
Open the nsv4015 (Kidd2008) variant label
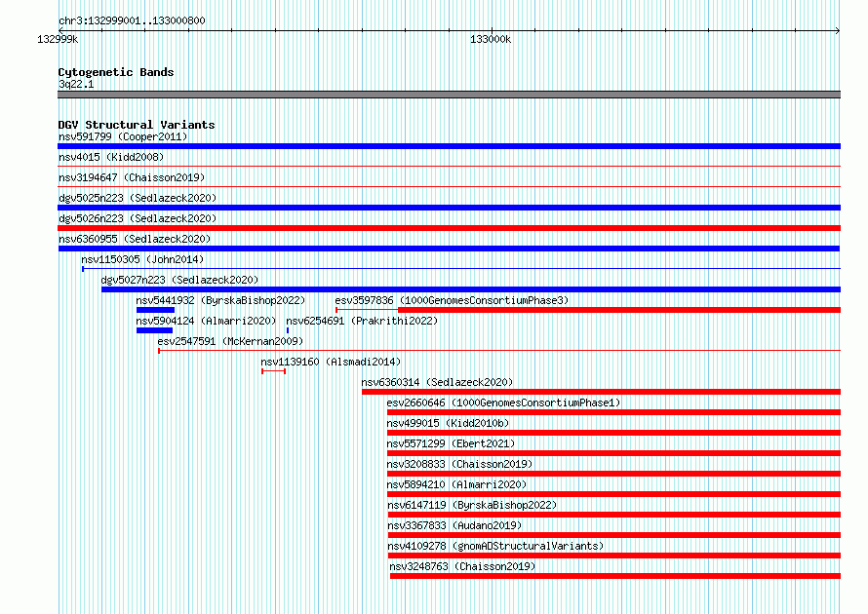[x=111, y=157]
